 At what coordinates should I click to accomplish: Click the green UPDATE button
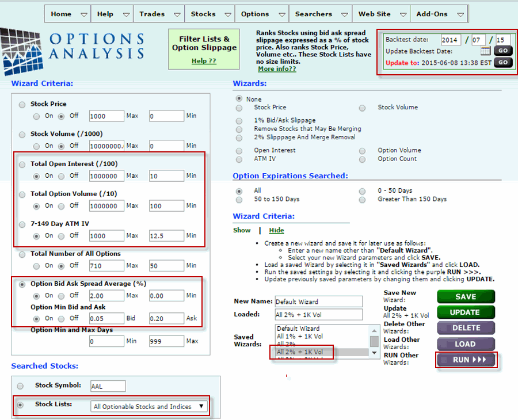[466, 312]
